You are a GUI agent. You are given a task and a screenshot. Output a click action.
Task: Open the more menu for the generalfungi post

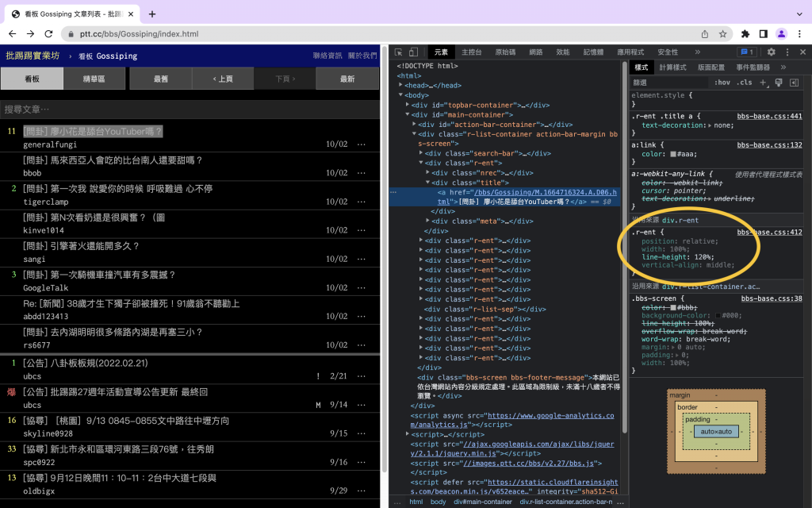coord(362,144)
